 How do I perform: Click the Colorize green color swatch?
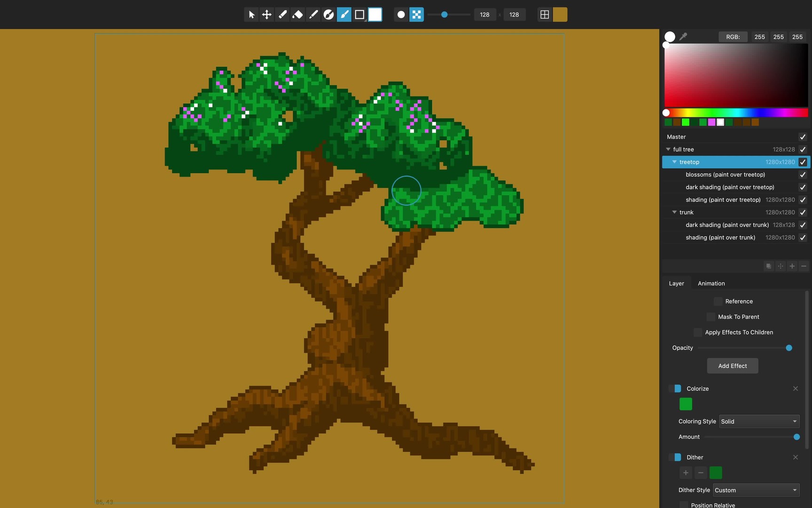pyautogui.click(x=686, y=404)
